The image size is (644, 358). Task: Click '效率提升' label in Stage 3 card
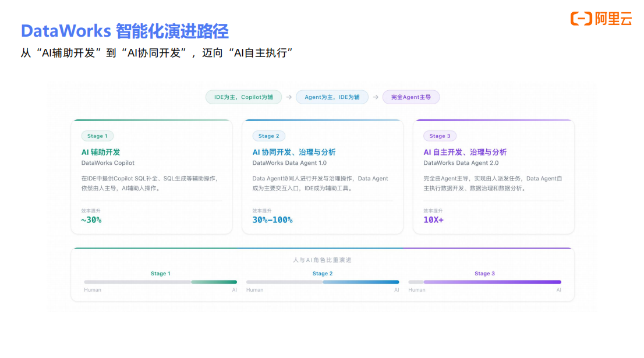(x=433, y=211)
